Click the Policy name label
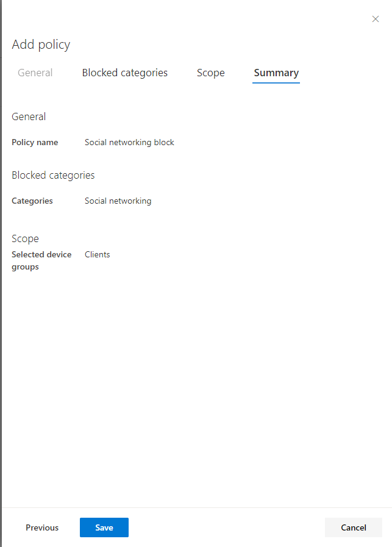The image size is (392, 547). pos(35,142)
